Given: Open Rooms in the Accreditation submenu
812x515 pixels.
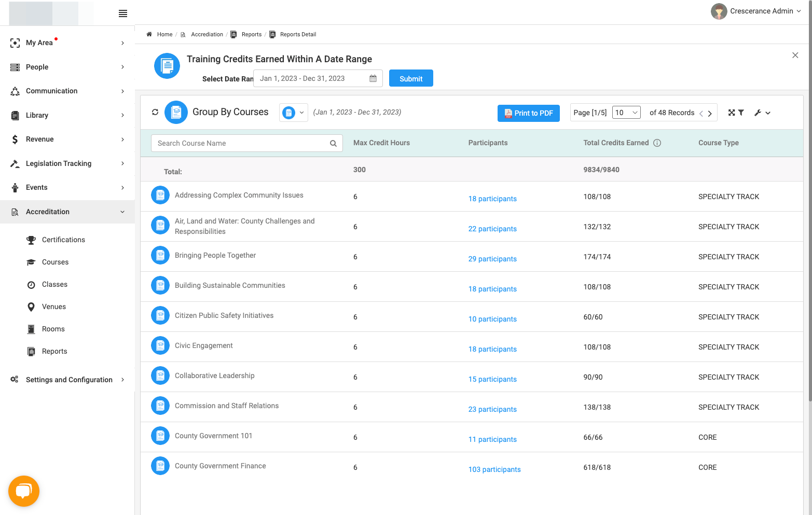Looking at the screenshot, I should (x=53, y=329).
